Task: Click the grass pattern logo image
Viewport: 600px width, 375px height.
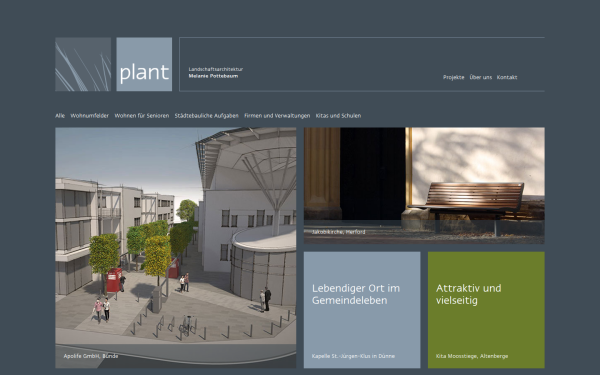Action: (83, 64)
